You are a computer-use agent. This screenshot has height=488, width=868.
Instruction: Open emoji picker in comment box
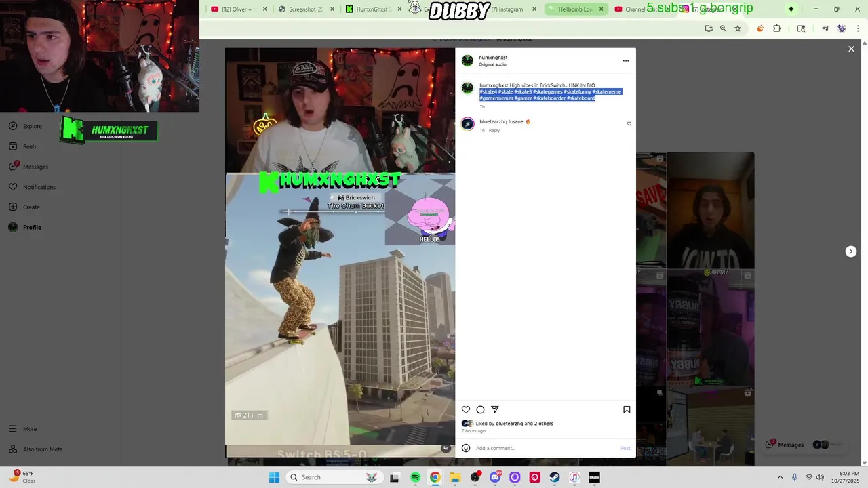click(x=466, y=448)
